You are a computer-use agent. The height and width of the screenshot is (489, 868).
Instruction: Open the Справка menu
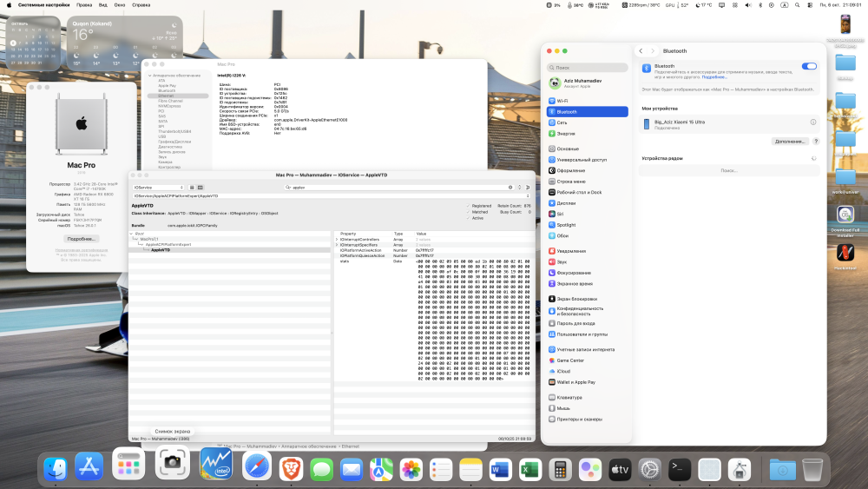tap(141, 5)
